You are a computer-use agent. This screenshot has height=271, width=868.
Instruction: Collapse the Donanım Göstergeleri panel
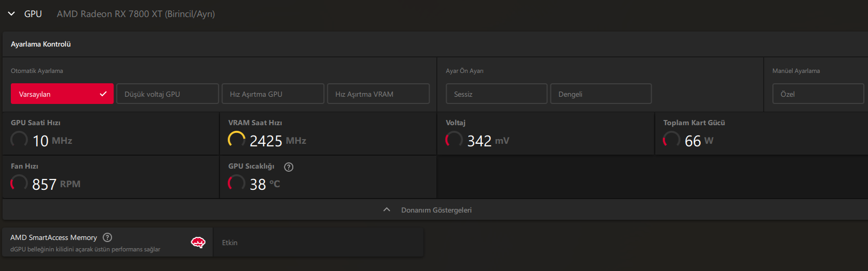pos(387,210)
